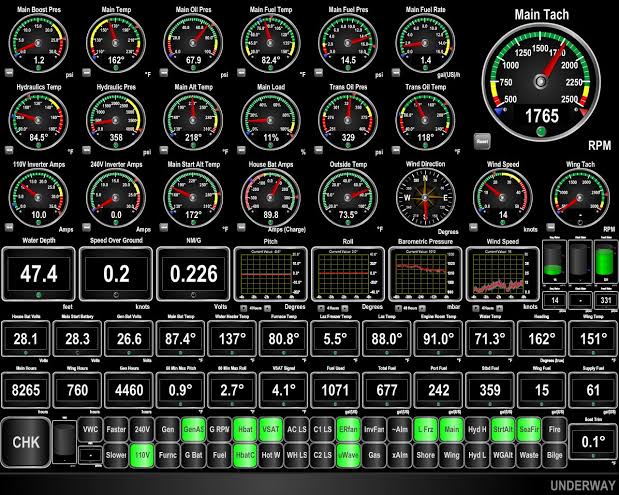The image size is (619, 495).
Task: Open the Outside Temp gauge
Action: coord(348,198)
